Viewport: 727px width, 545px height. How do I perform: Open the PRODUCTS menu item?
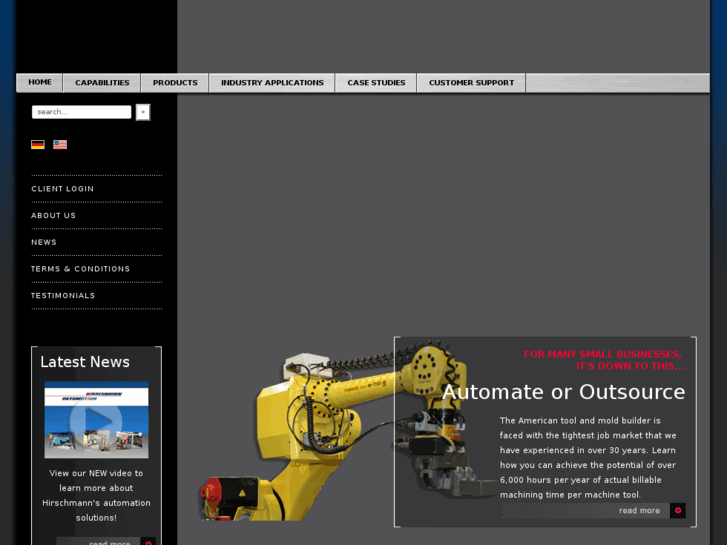[x=175, y=83]
